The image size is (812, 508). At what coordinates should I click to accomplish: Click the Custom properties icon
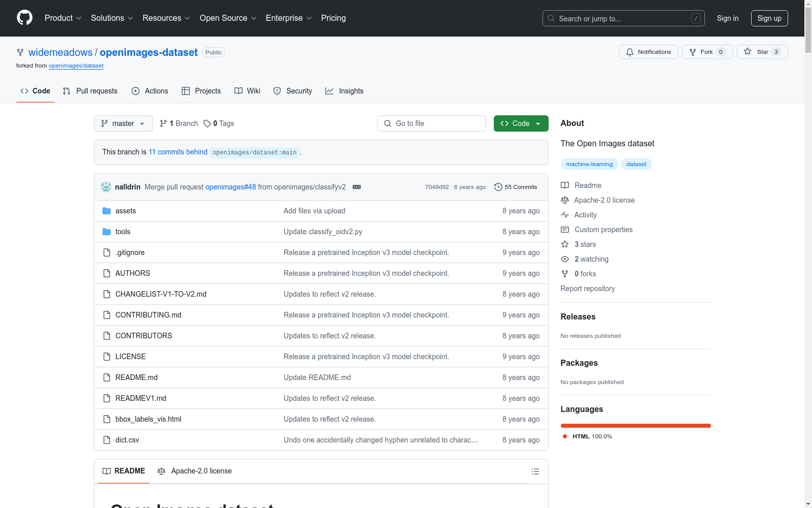(565, 230)
